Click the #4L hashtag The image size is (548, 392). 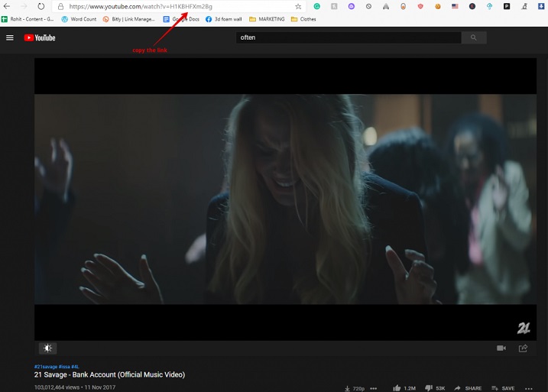click(75, 367)
